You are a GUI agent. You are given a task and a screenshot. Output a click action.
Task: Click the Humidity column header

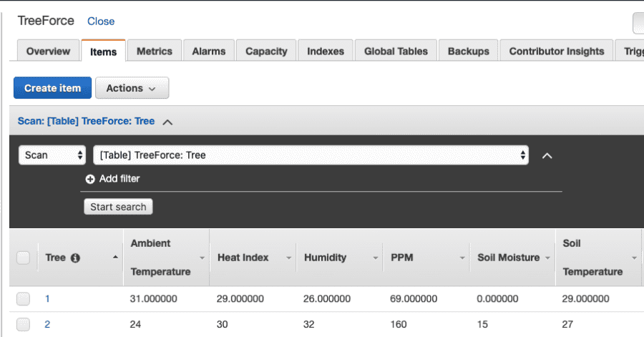[x=326, y=258]
